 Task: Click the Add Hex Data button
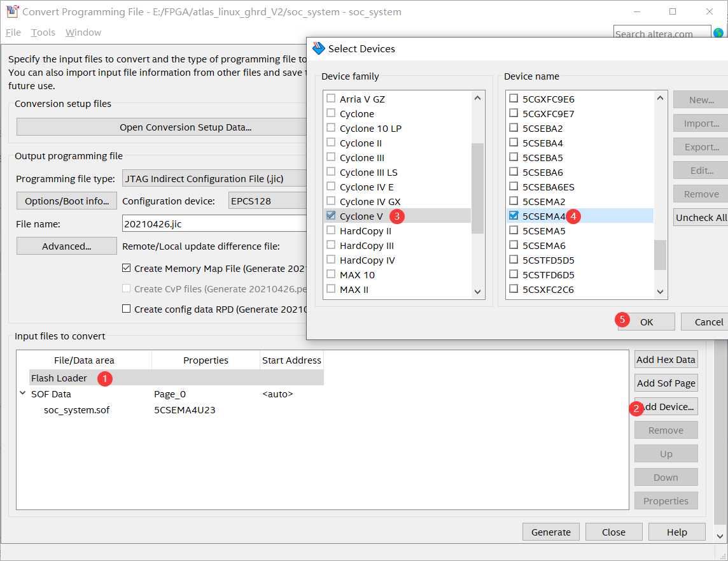[666, 359]
